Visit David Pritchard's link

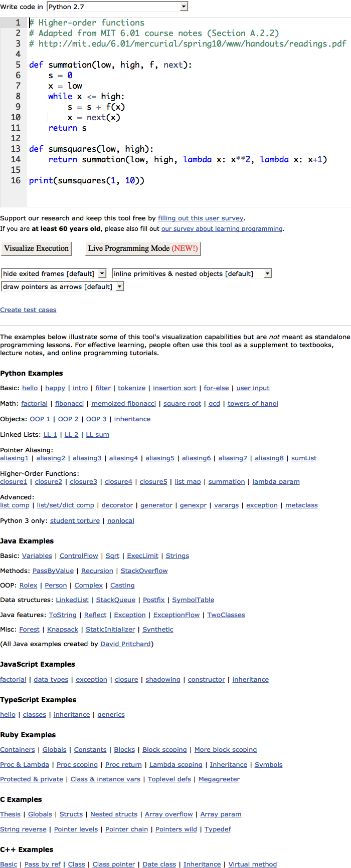[125, 644]
